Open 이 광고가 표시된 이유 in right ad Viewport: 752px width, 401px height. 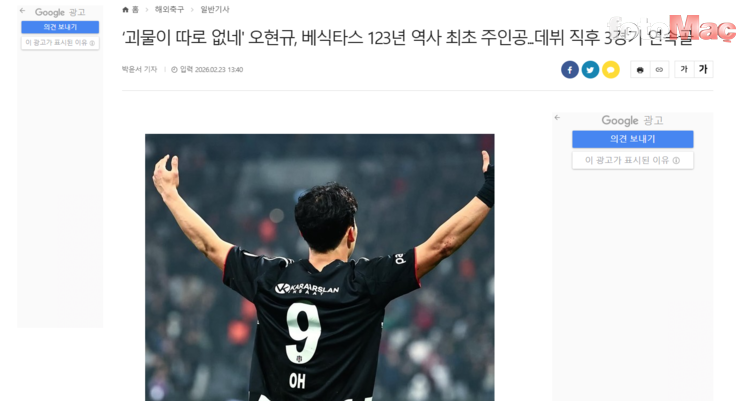coord(633,160)
